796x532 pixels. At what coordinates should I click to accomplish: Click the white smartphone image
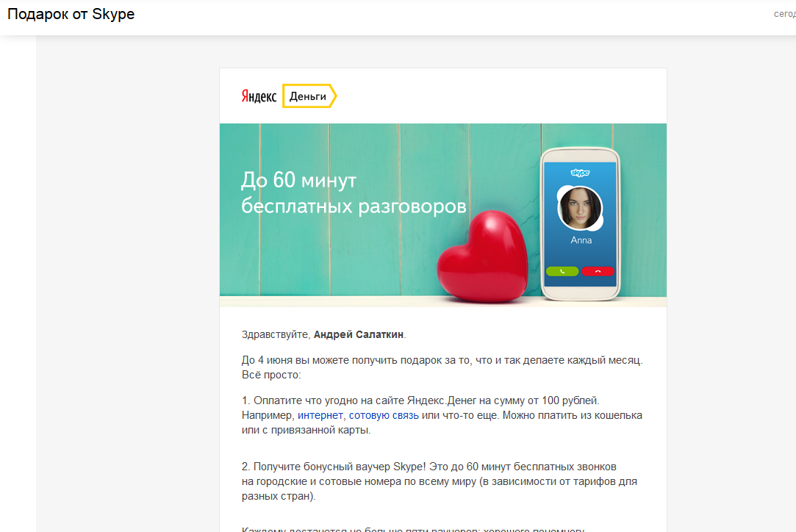[x=580, y=224]
